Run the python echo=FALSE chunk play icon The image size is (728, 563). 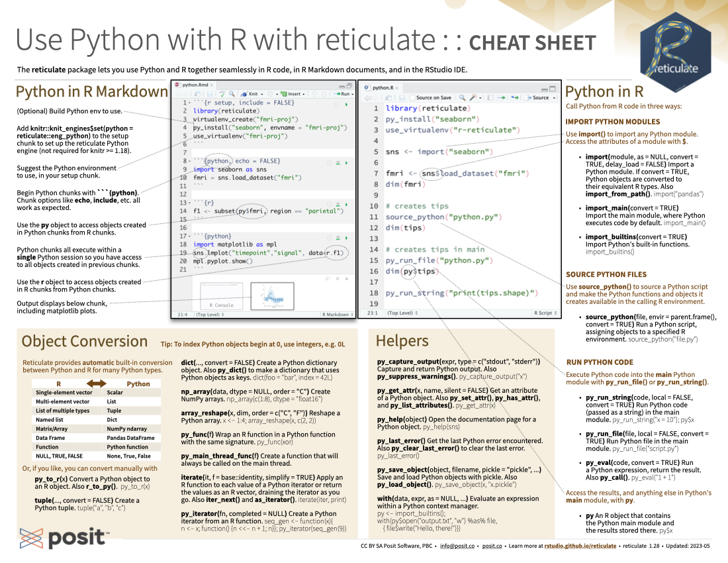tap(346, 163)
